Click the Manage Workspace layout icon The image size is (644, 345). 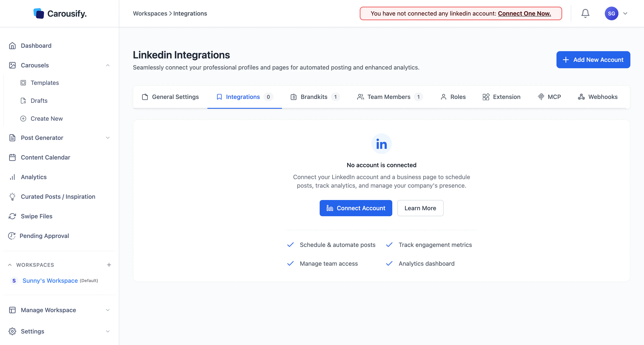(x=12, y=310)
